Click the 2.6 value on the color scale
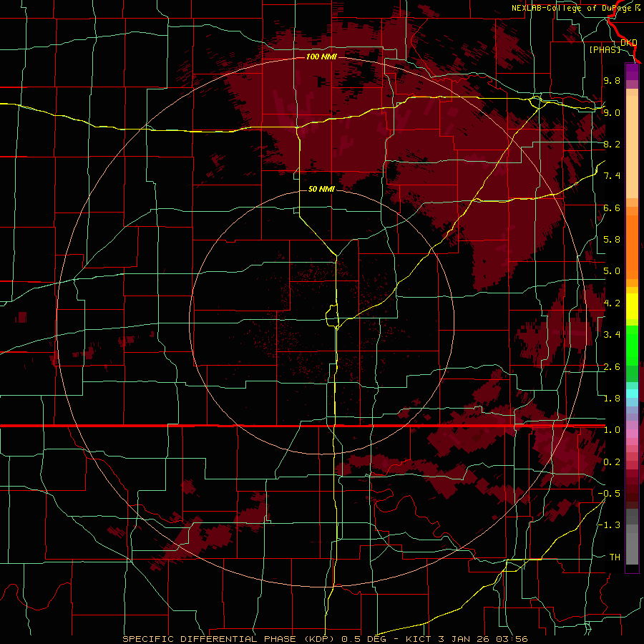This screenshot has height=644, width=644. pyautogui.click(x=612, y=367)
